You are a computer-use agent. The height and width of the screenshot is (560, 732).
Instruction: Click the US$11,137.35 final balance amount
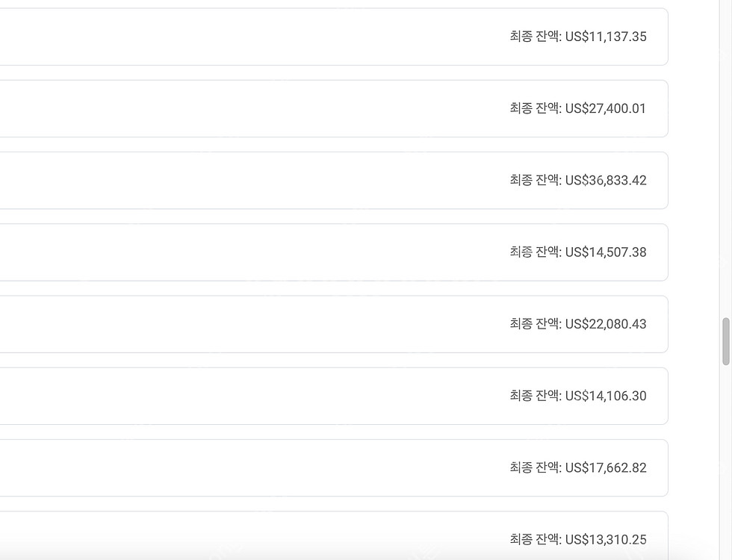[606, 37]
